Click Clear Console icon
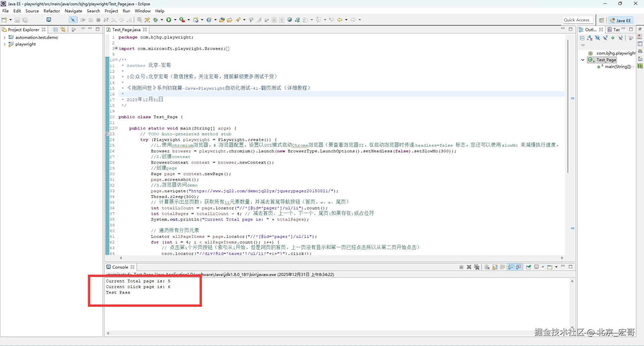Screen dimensions: 644x346 point(487,267)
